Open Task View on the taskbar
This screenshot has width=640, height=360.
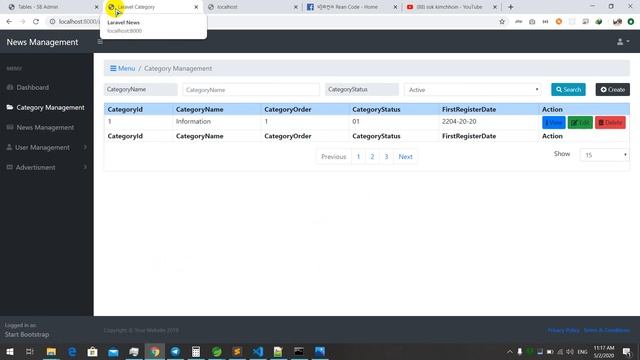[29, 351]
